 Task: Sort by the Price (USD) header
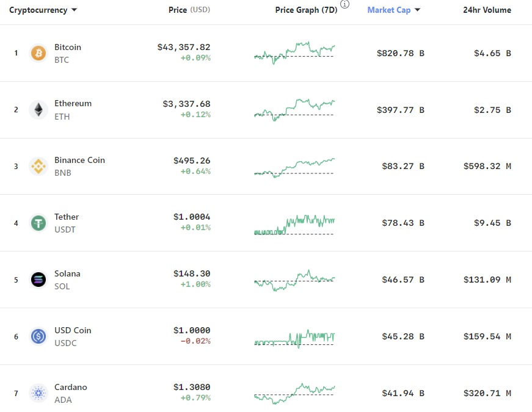[189, 10]
